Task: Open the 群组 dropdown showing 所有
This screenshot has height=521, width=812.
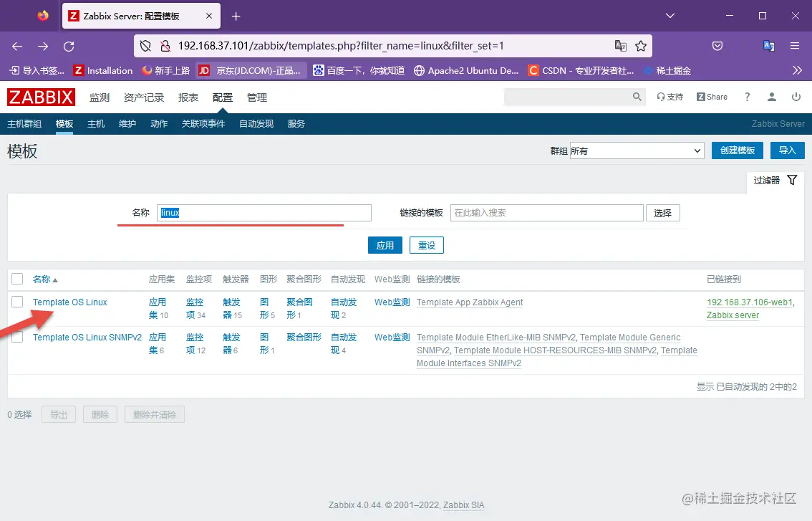Action: 636,150
